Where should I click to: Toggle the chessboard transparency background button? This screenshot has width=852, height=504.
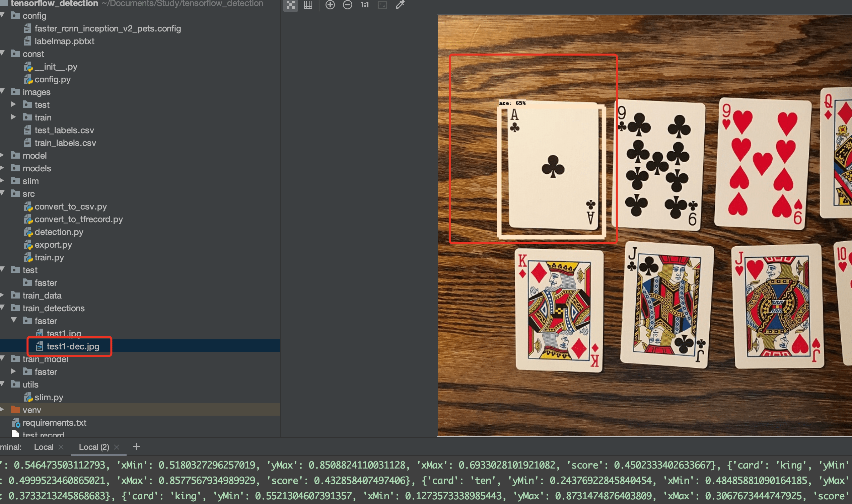[291, 5]
